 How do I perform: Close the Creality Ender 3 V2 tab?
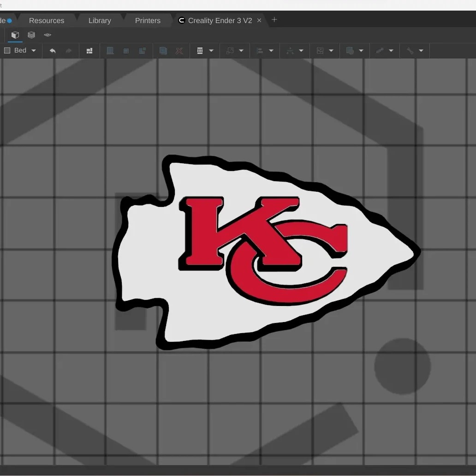point(259,20)
